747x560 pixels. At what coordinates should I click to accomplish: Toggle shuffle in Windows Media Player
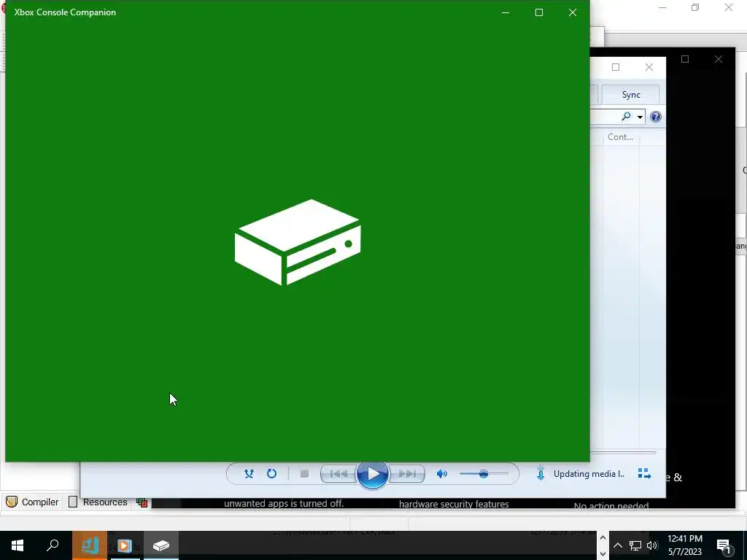(249, 474)
